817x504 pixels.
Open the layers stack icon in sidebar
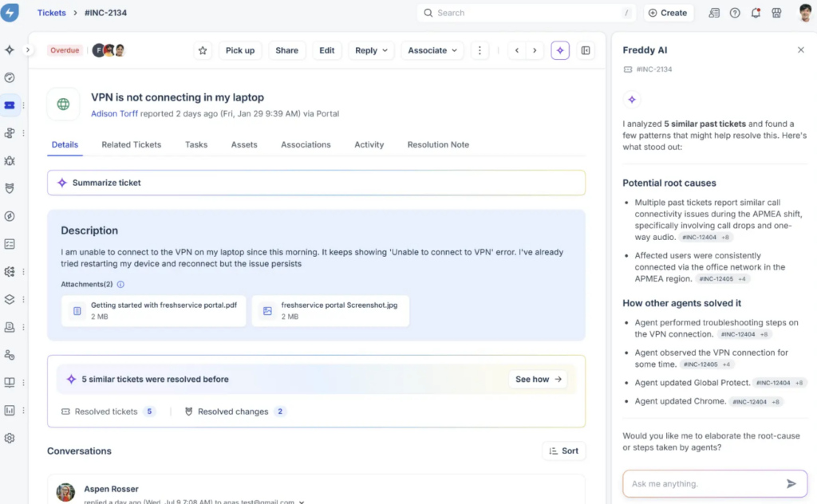(x=10, y=299)
